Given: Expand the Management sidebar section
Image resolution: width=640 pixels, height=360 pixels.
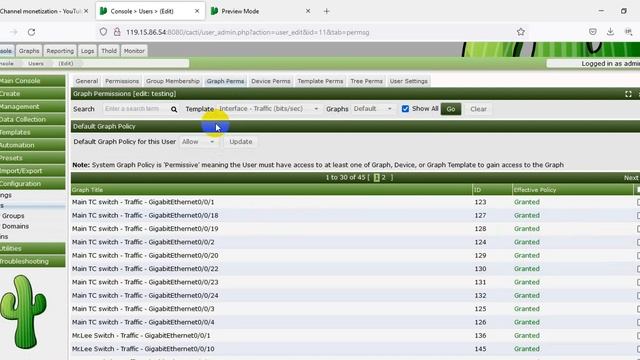Looking at the screenshot, I should [32, 107].
